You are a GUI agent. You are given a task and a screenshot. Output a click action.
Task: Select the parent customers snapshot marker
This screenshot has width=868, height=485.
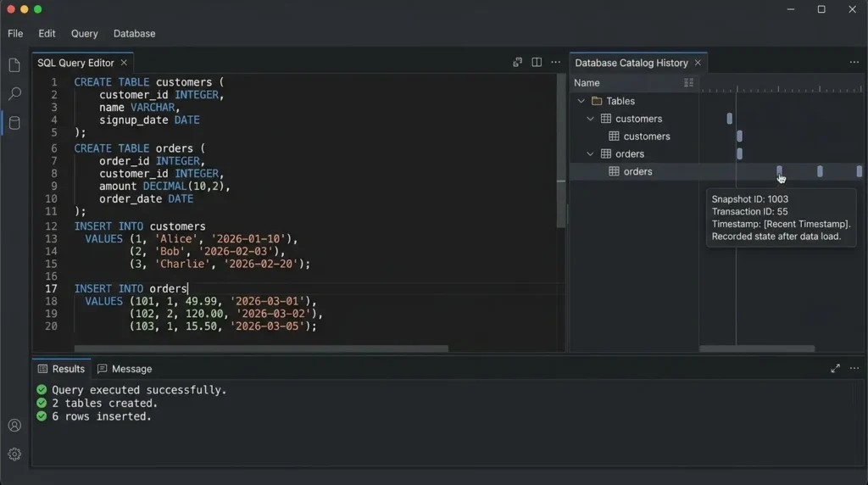[730, 119]
